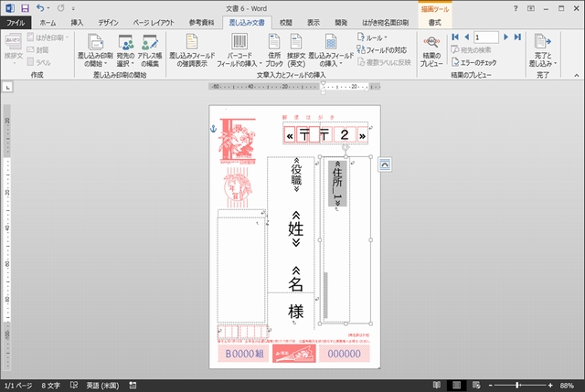This screenshot has height=392, width=585.
Task: Click the tab selector at ruler corner
Action: point(7,88)
